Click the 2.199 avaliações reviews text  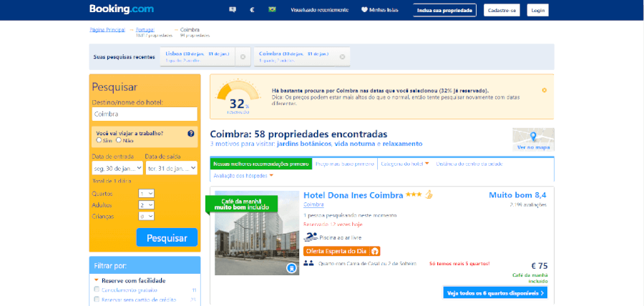point(528,204)
